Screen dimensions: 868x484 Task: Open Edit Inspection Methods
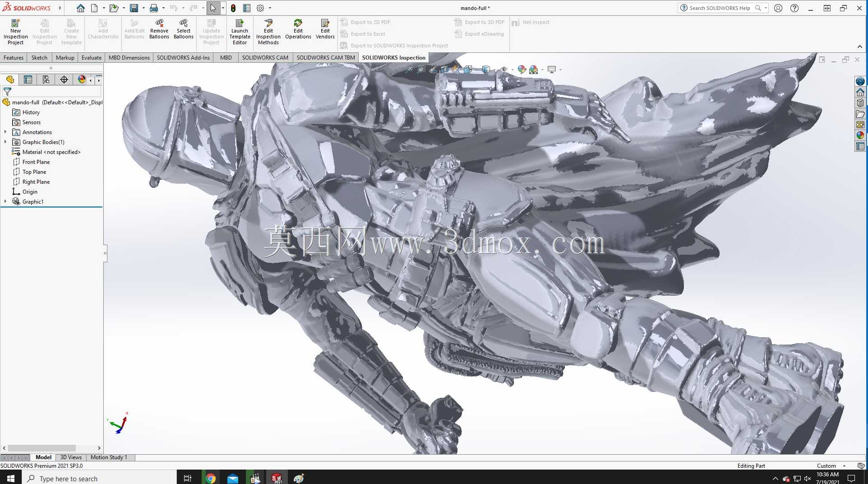click(x=268, y=32)
